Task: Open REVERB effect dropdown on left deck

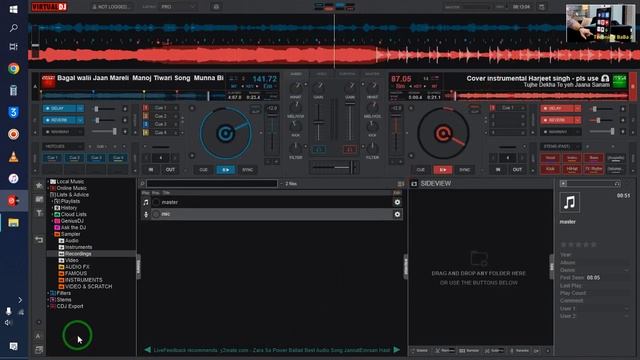Action: coord(80,120)
